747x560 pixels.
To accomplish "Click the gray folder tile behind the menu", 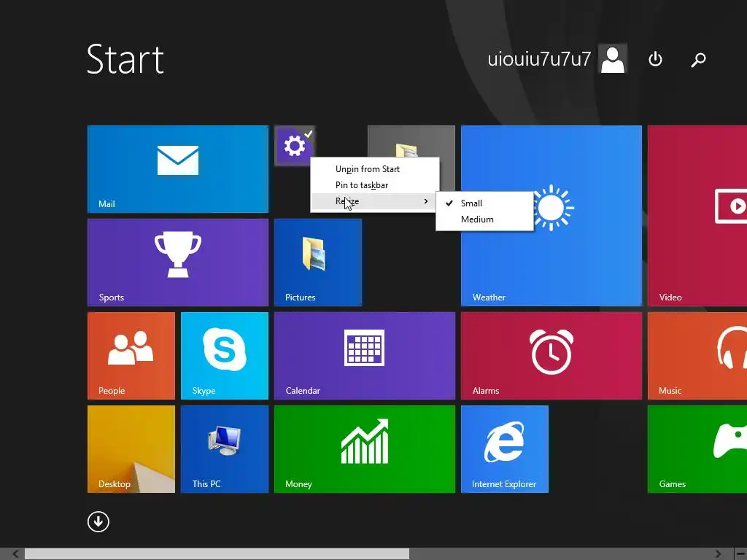I will click(411, 141).
